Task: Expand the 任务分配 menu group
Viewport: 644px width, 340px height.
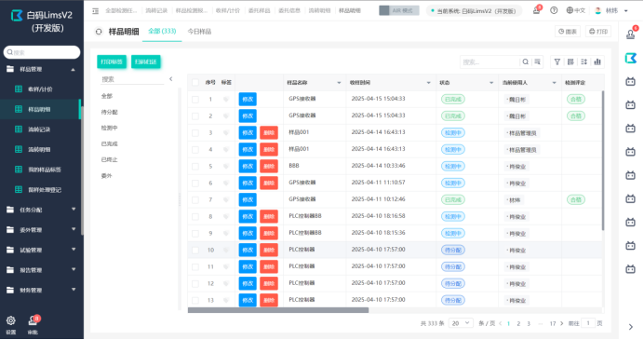Action: click(x=41, y=210)
